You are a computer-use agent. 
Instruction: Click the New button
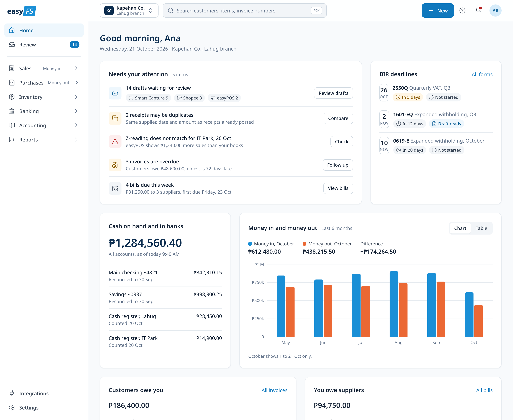point(437,11)
